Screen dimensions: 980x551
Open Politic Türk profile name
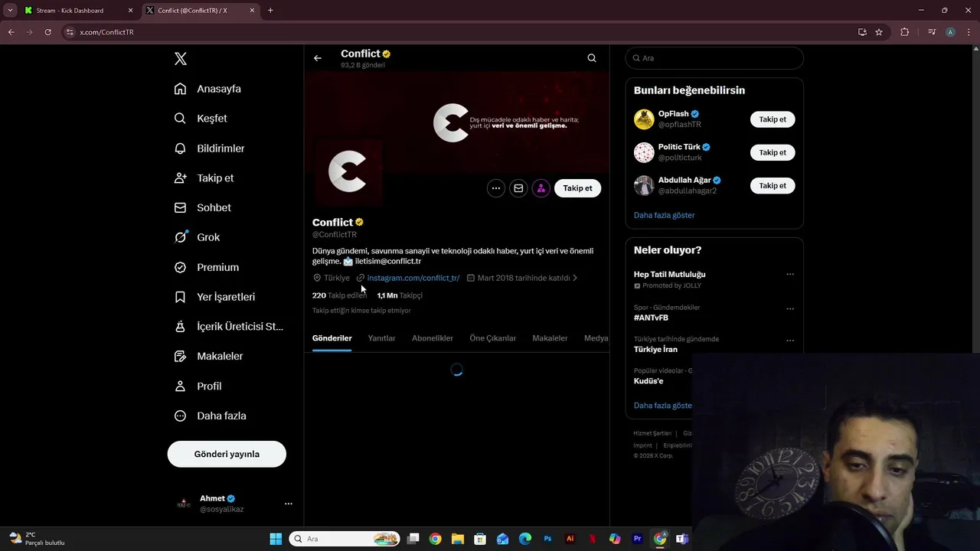[679, 147]
